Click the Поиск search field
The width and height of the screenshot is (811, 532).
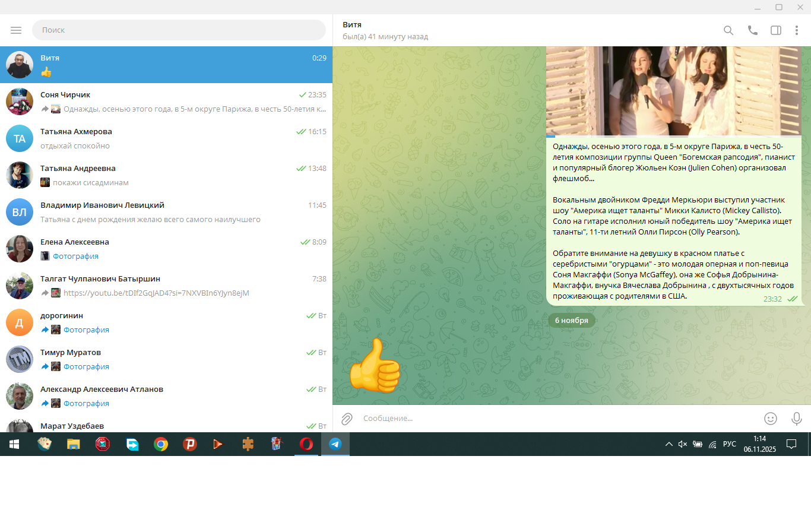(179, 30)
